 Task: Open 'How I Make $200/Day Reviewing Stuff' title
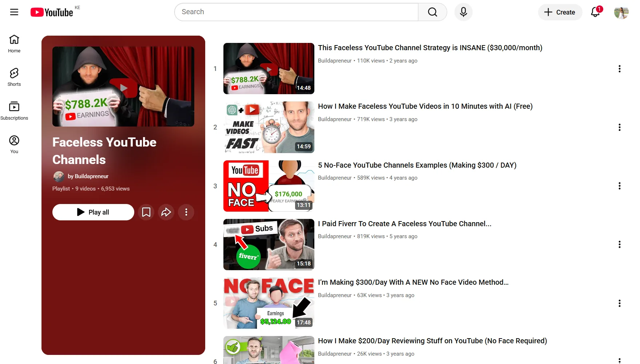coord(433,341)
